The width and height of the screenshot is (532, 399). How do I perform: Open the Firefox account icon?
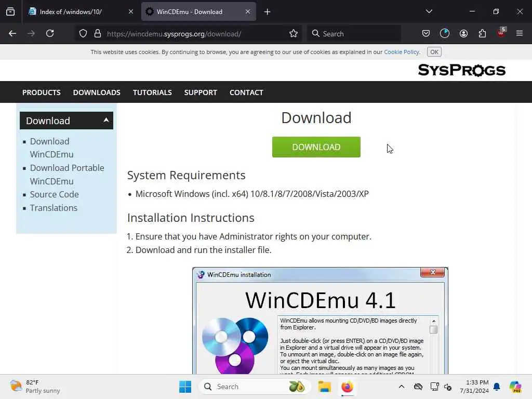tap(463, 34)
